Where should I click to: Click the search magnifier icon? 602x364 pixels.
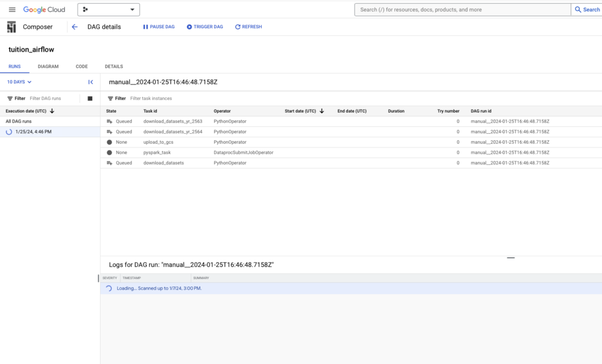(x=577, y=9)
